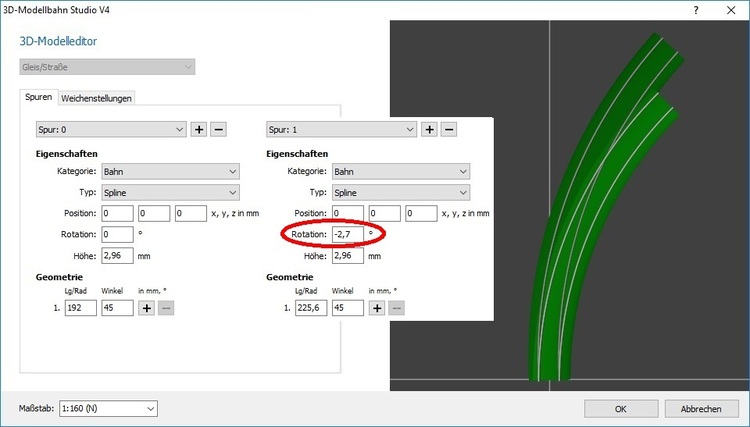
Task: Open Typ Spline dropdown for Spur: 1
Action: click(401, 193)
